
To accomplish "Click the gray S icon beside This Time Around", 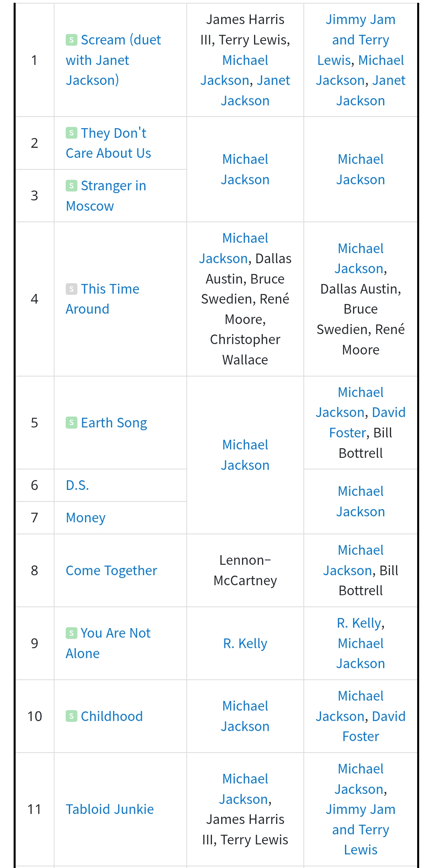I will [71, 289].
